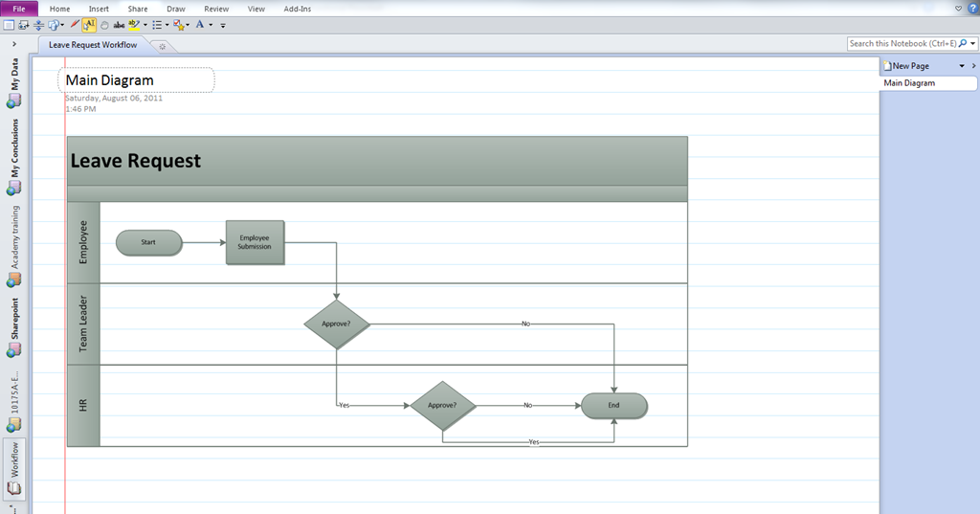Apply strikethrough formatting
980x514 pixels.
point(119,25)
